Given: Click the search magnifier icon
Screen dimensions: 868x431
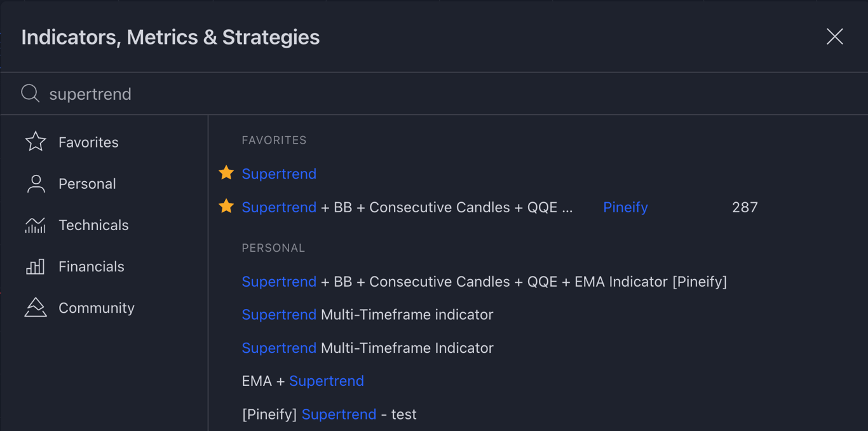Looking at the screenshot, I should (x=30, y=93).
